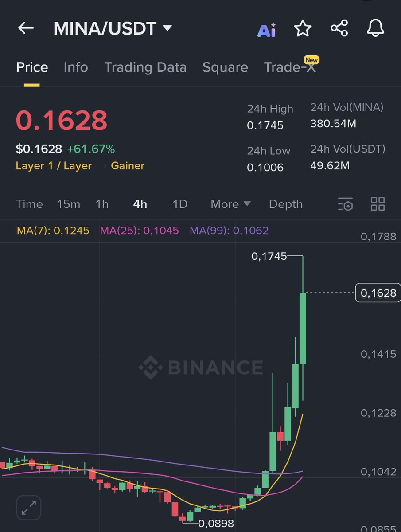Tap the 0,0898 low label on chart
The width and height of the screenshot is (401, 532).
coord(216,524)
